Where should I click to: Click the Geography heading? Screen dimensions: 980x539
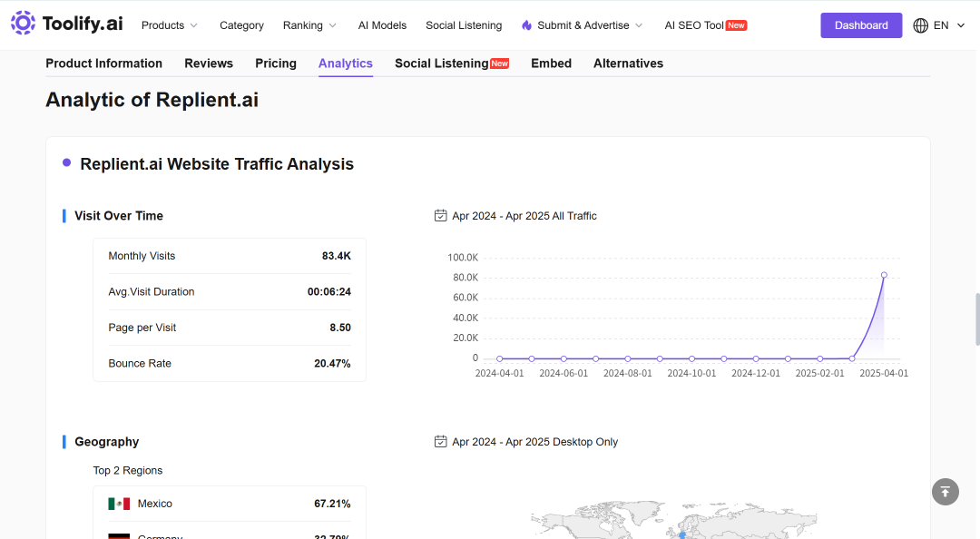(107, 442)
